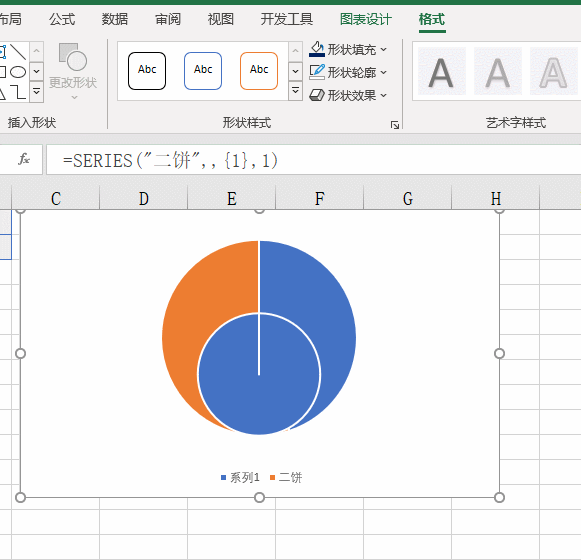Click into the SERIES formula bar
Screen dimensions: 581x560
pos(313,160)
